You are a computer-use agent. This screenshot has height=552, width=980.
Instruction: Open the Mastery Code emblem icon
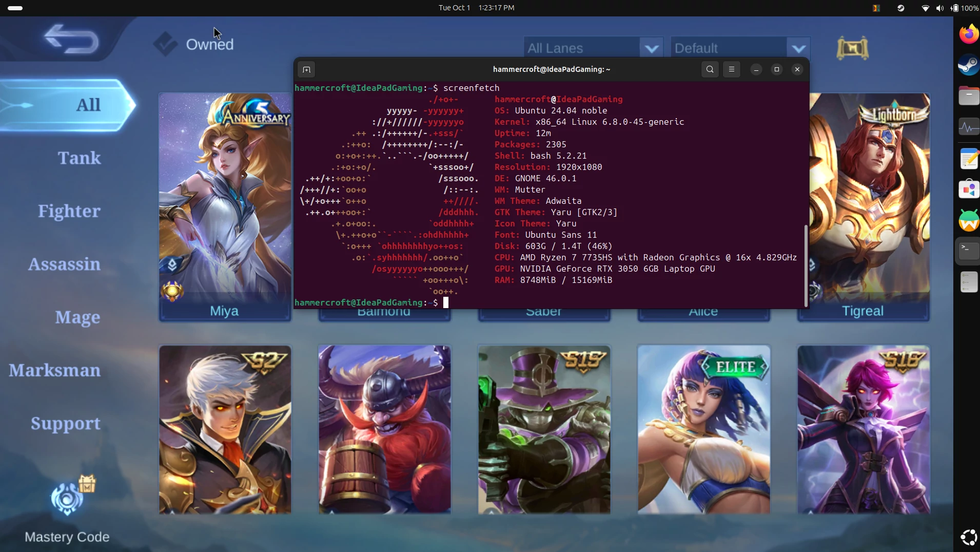67,498
